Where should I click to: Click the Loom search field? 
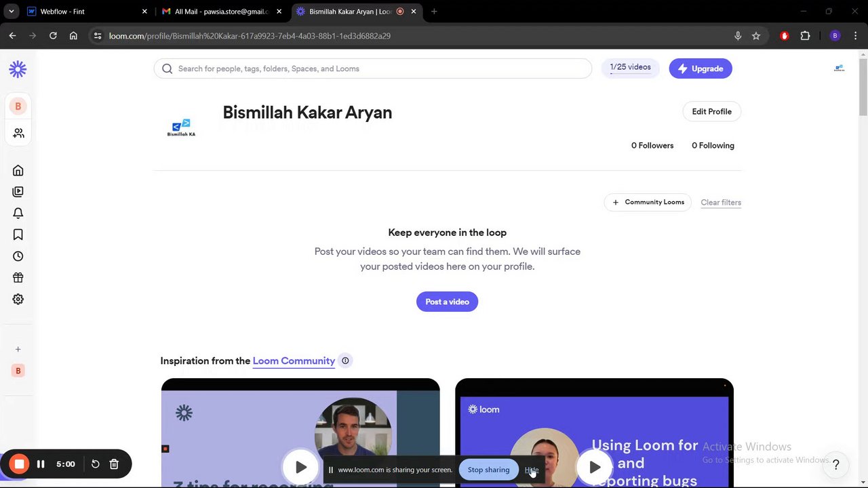click(x=373, y=68)
